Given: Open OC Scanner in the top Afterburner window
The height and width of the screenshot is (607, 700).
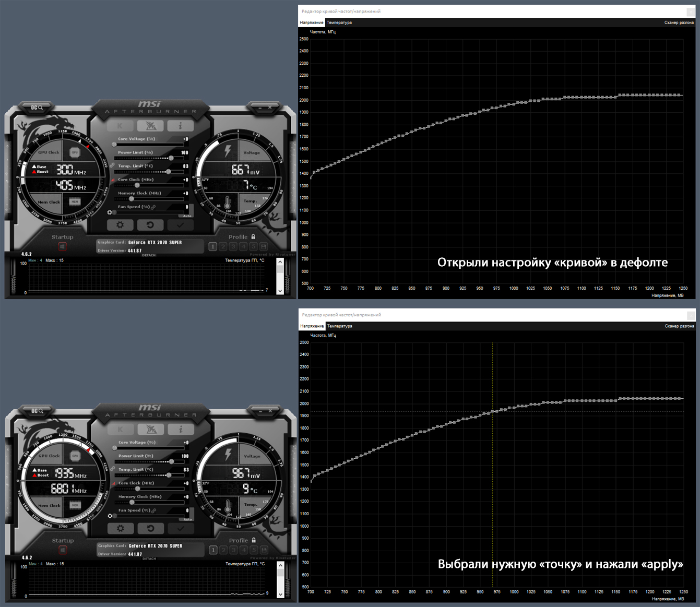Looking at the screenshot, I should pyautogui.click(x=37, y=107).
